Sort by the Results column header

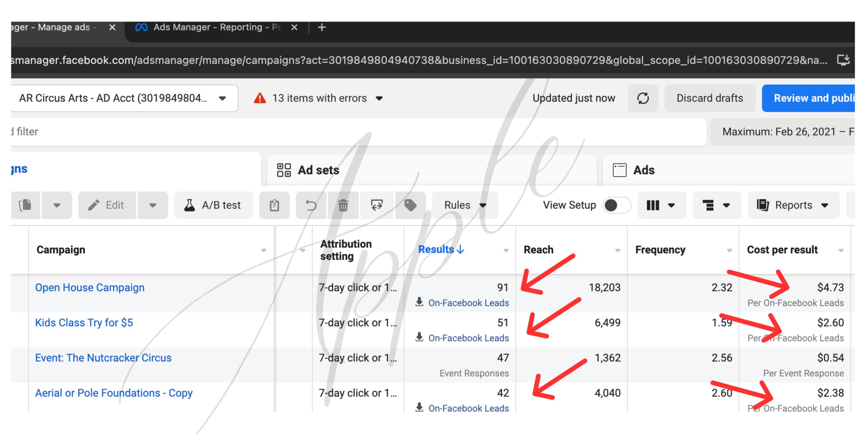[441, 249]
